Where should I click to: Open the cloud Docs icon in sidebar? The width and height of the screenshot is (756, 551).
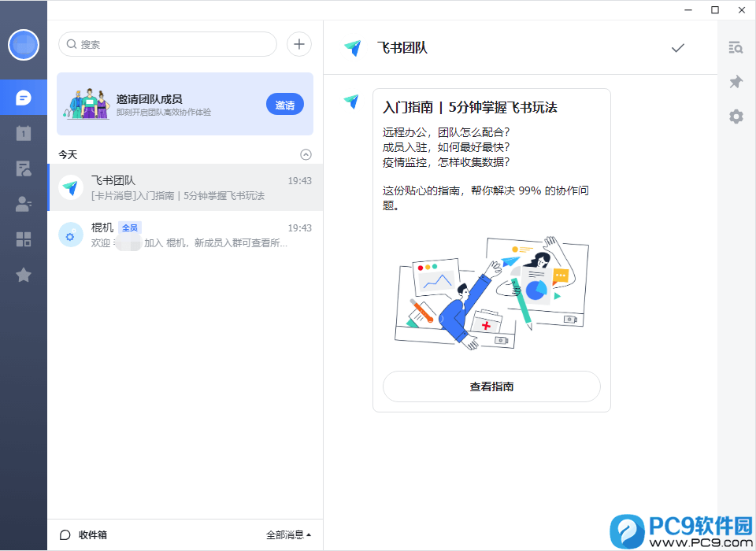(x=24, y=168)
